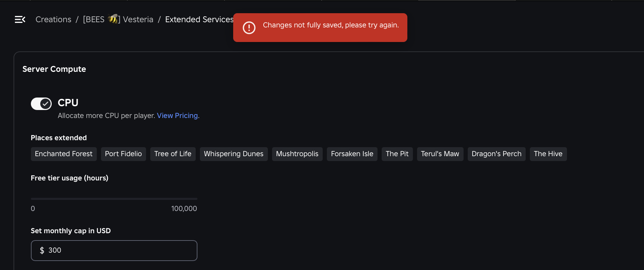Click the Tree of Life chip
Screen dimensions: 644x270
point(173,154)
